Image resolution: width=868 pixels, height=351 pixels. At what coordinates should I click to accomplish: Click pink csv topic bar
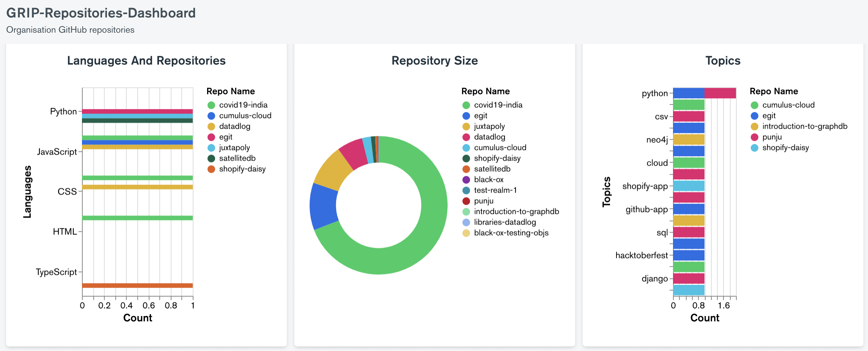point(689,116)
